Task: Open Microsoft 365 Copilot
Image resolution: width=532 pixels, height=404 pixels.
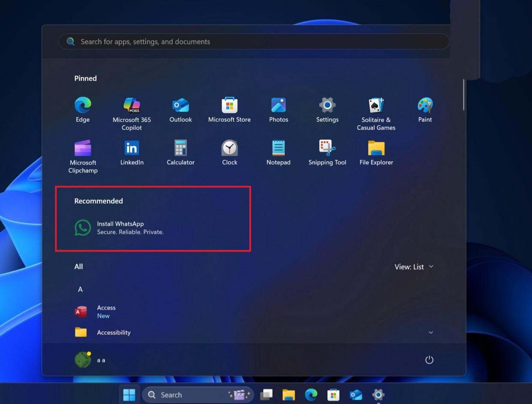Action: click(132, 110)
